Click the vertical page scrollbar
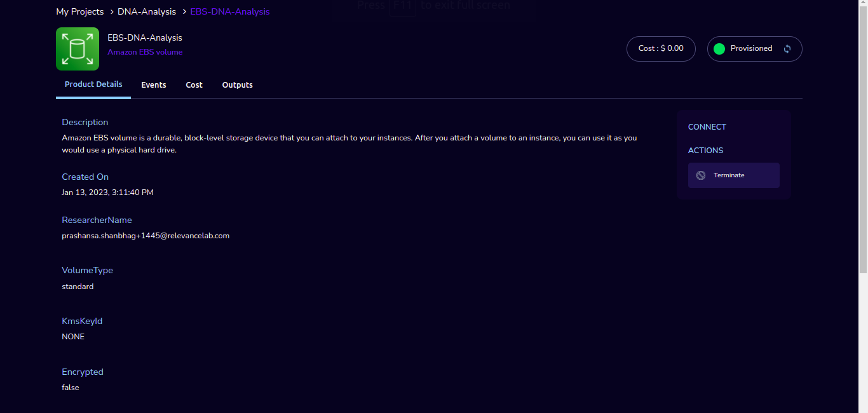Image resolution: width=868 pixels, height=413 pixels. pos(863,137)
